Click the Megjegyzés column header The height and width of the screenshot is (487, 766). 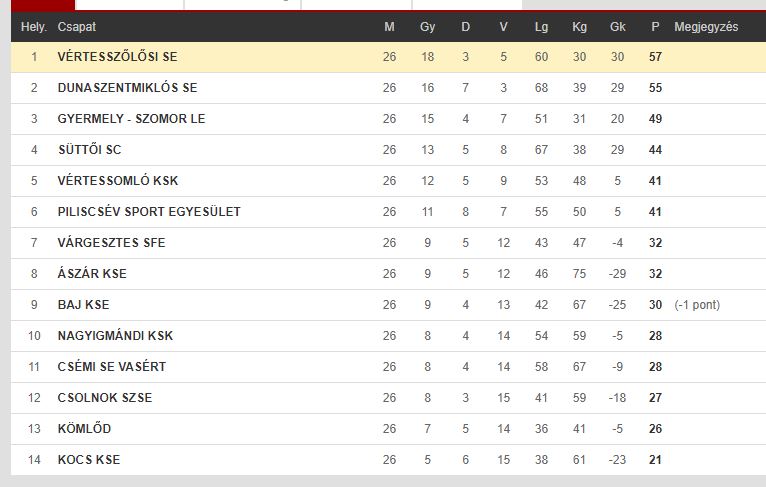coord(706,27)
